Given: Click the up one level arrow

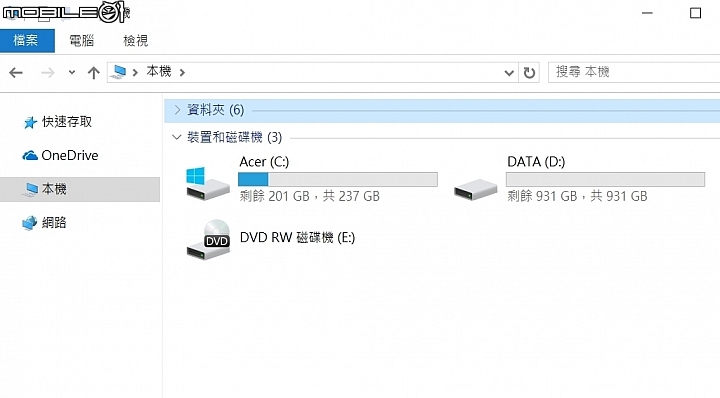Looking at the screenshot, I should pyautogui.click(x=94, y=73).
